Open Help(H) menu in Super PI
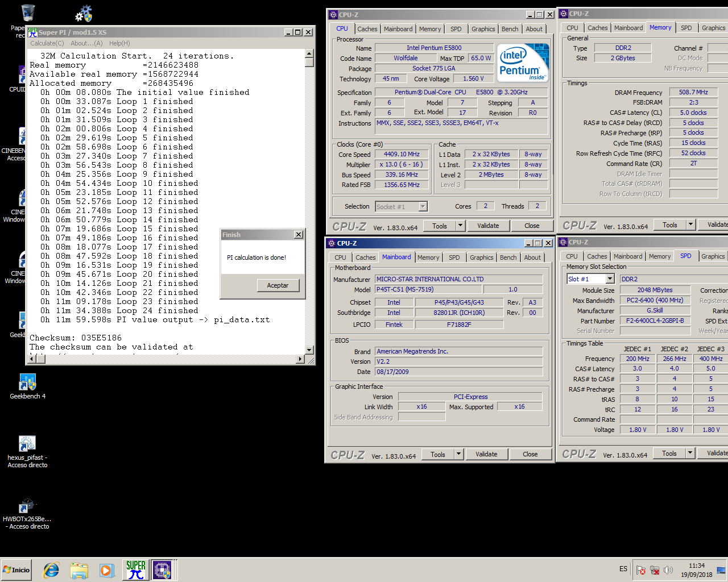Image resolution: width=728 pixels, height=582 pixels. pyautogui.click(x=119, y=43)
